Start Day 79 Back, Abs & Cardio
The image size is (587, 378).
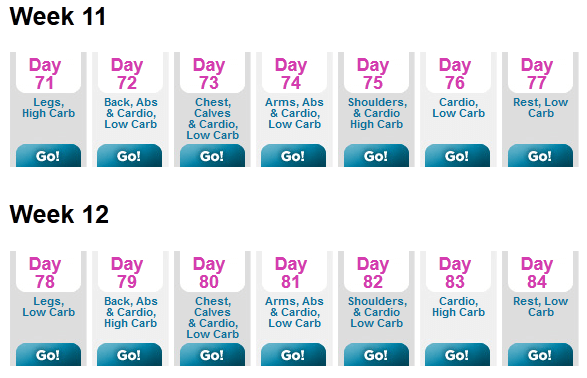tap(130, 355)
